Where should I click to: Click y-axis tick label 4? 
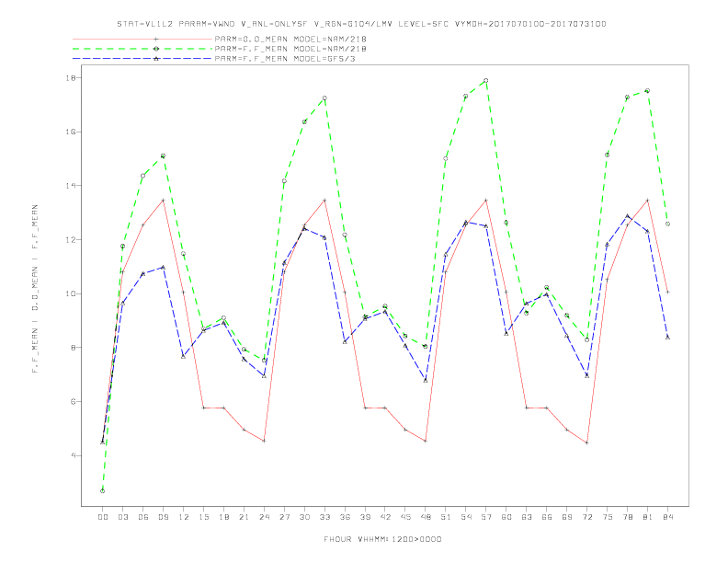74,455
